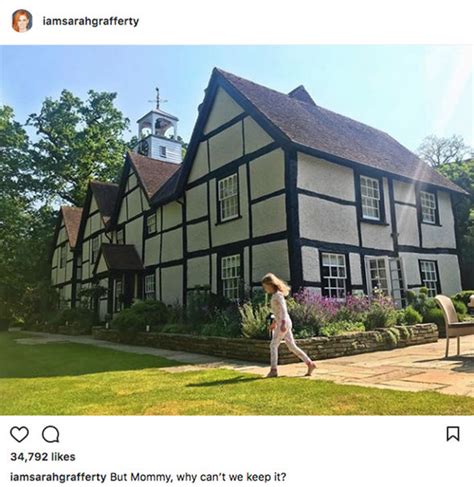Like the post with the heart icon

[x=19, y=434]
